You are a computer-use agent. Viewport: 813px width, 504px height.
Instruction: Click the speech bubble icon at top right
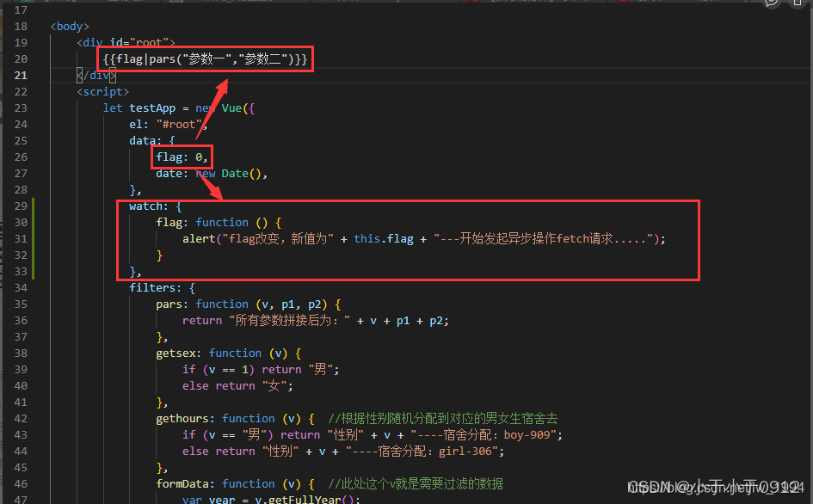(x=770, y=4)
